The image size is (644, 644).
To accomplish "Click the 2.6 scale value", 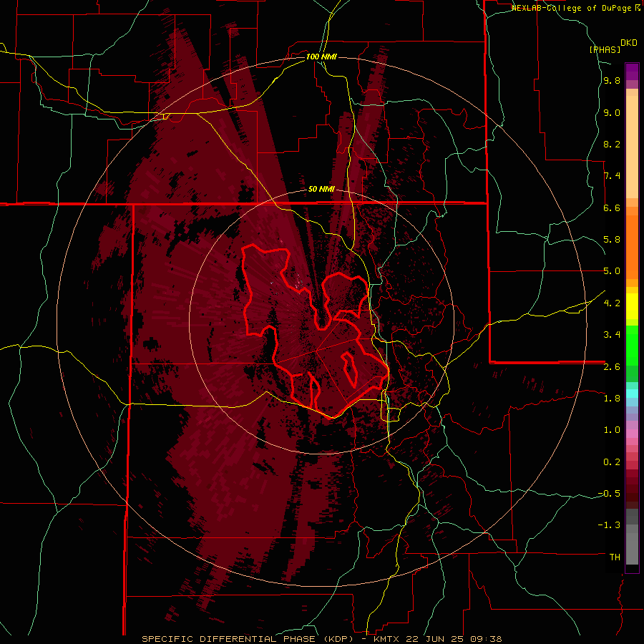I will pyautogui.click(x=612, y=366).
